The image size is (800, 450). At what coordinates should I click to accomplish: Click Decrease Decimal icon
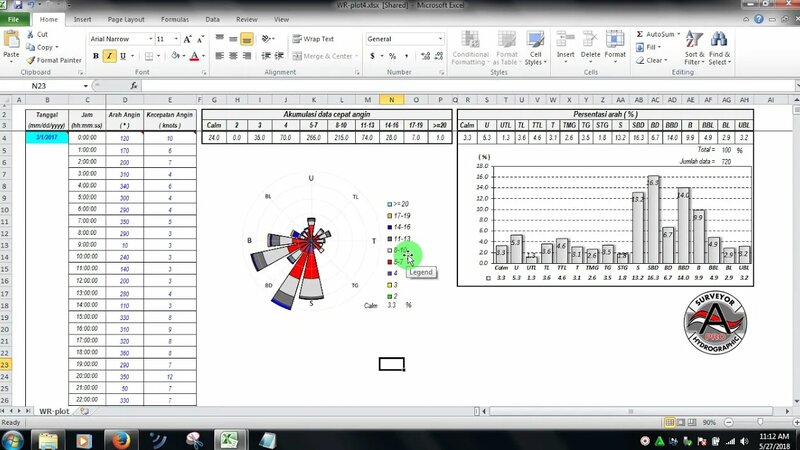[x=439, y=56]
